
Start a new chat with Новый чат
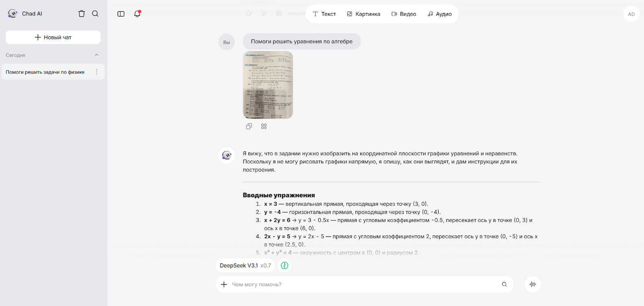tap(53, 37)
